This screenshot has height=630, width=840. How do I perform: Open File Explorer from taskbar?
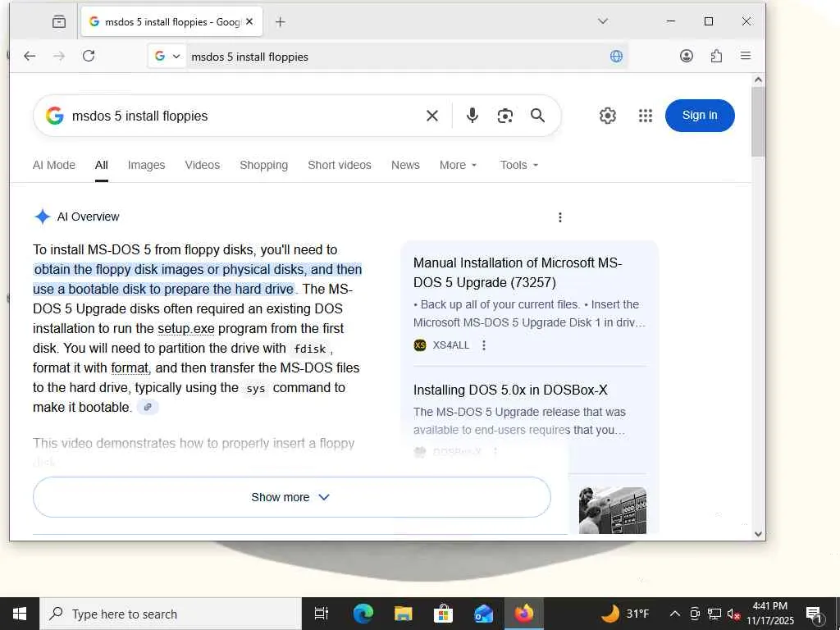coord(403,614)
